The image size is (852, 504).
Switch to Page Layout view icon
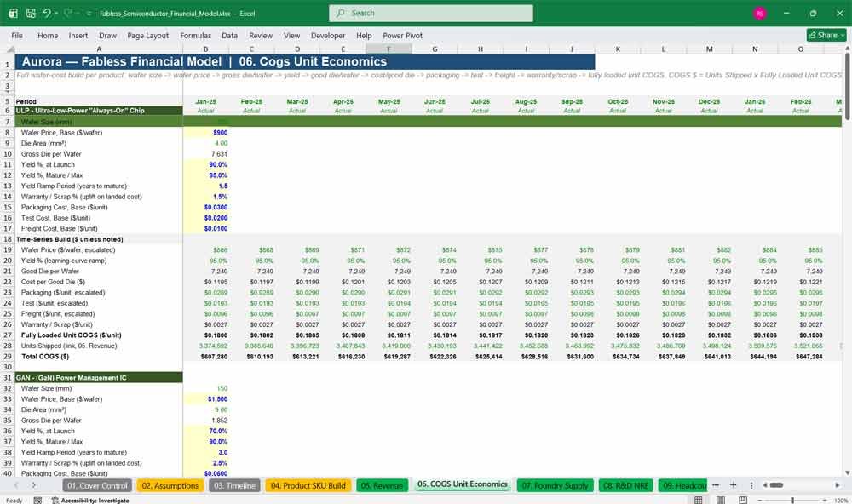coord(721,500)
